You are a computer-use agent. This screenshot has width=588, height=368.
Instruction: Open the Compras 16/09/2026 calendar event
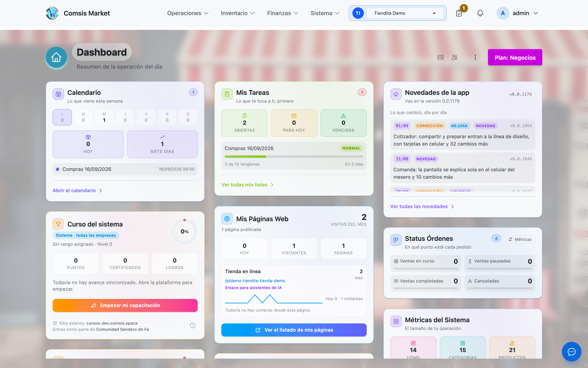125,169
